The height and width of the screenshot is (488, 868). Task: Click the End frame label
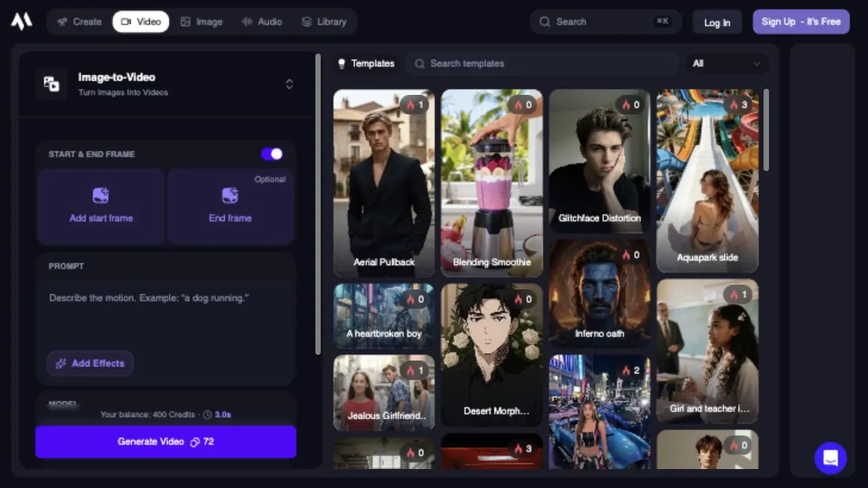coord(230,218)
